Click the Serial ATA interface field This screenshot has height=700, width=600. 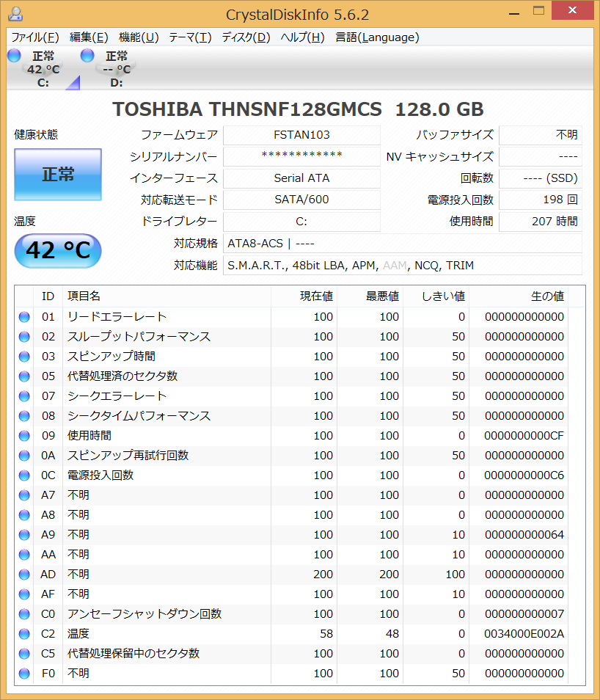point(301,178)
